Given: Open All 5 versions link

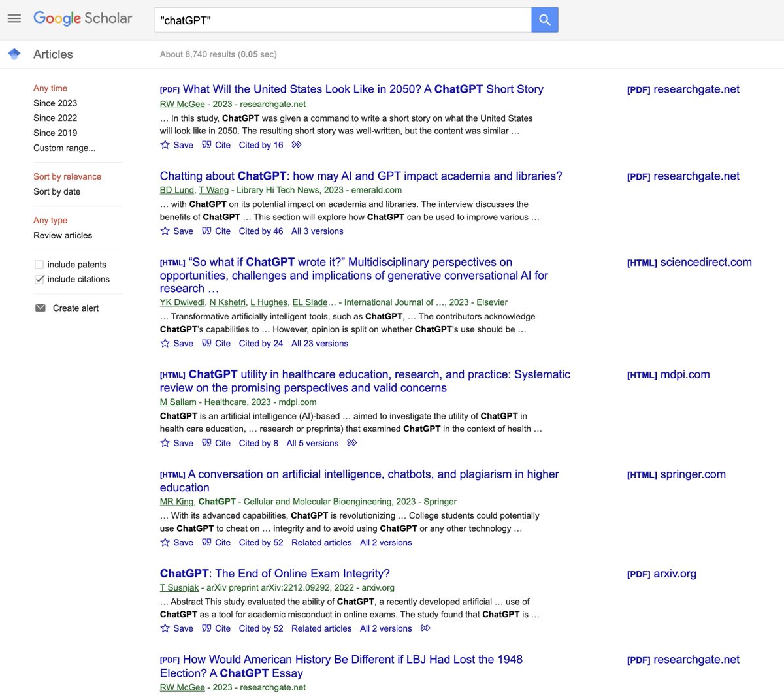Looking at the screenshot, I should tap(312, 443).
